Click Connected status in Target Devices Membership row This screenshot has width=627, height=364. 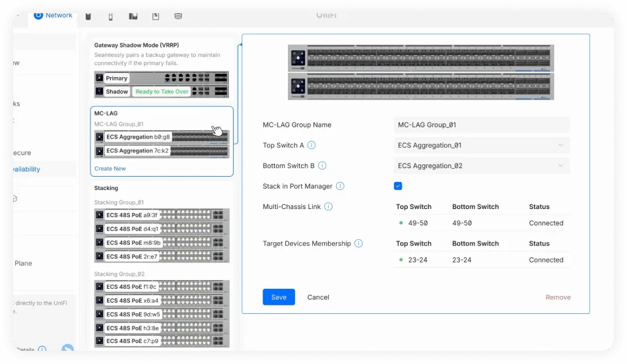(x=546, y=260)
